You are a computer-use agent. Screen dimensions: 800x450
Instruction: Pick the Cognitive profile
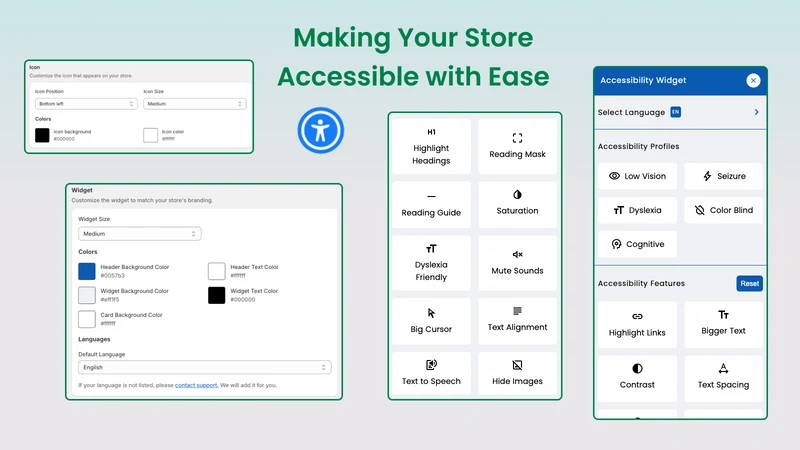click(637, 244)
